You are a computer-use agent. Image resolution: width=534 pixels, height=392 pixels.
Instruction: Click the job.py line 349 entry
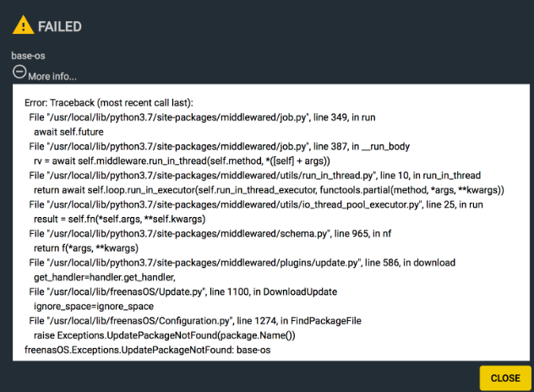click(202, 117)
